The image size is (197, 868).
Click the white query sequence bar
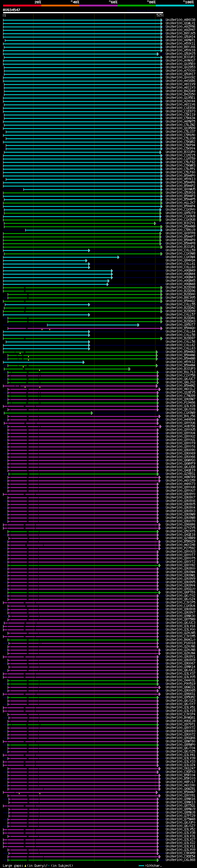[x=83, y=13]
